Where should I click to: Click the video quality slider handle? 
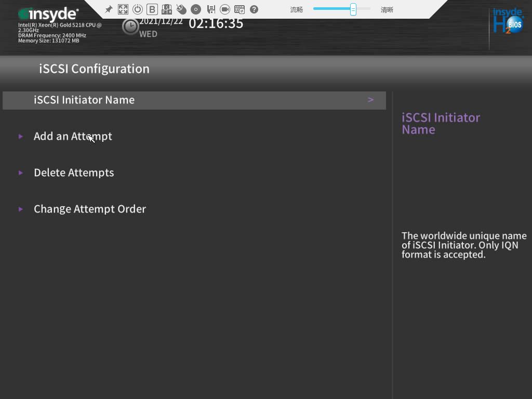pos(353,9)
